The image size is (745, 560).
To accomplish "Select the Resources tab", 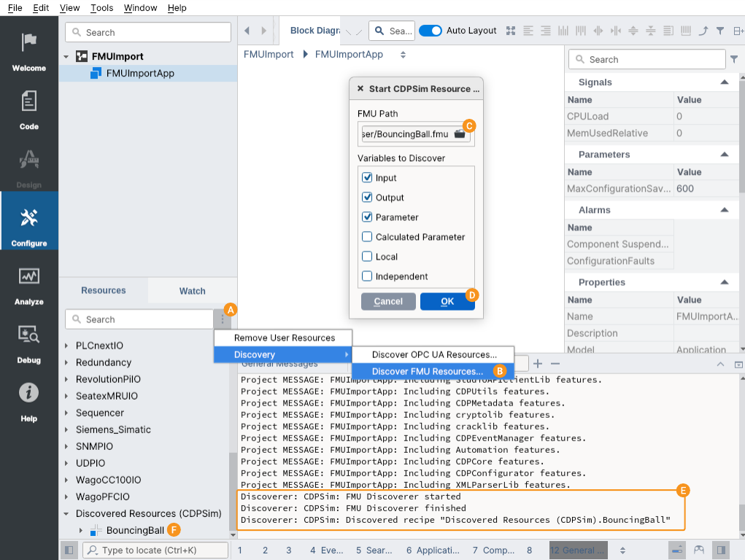I will click(104, 290).
